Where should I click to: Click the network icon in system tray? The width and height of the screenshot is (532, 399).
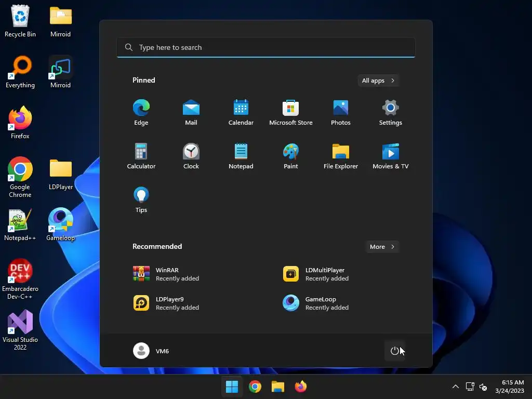470,387
